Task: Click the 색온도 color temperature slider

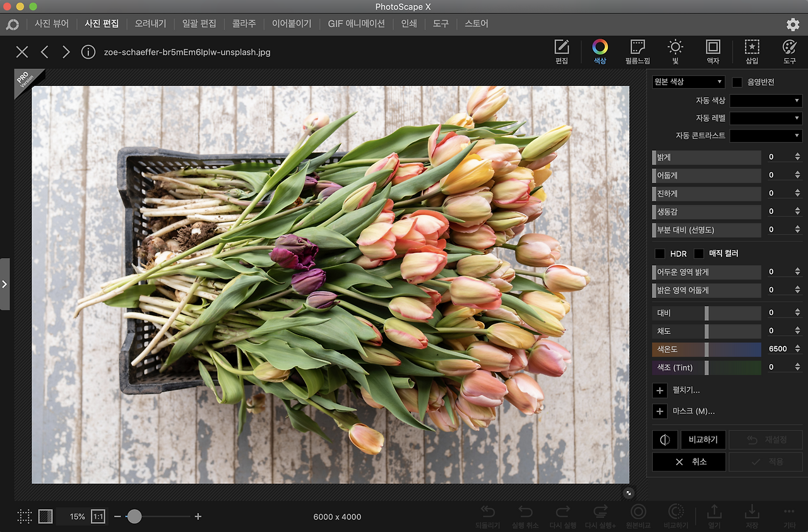Action: point(706,349)
